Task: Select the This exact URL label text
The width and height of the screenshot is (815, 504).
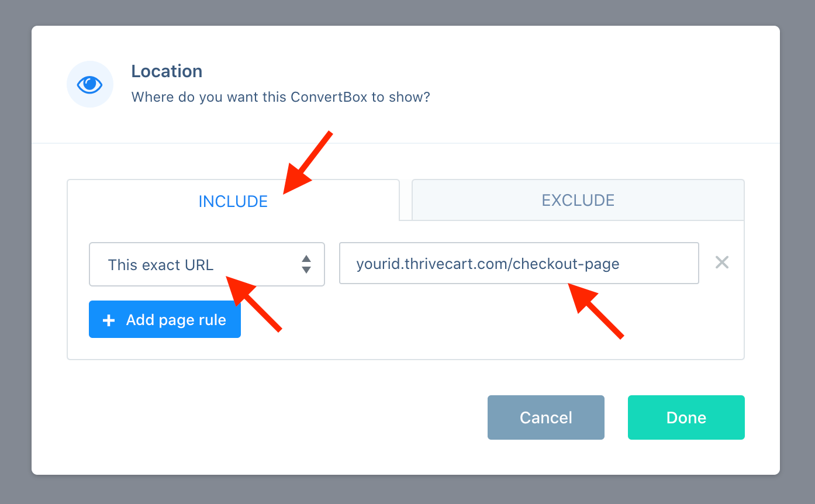Action: [161, 265]
